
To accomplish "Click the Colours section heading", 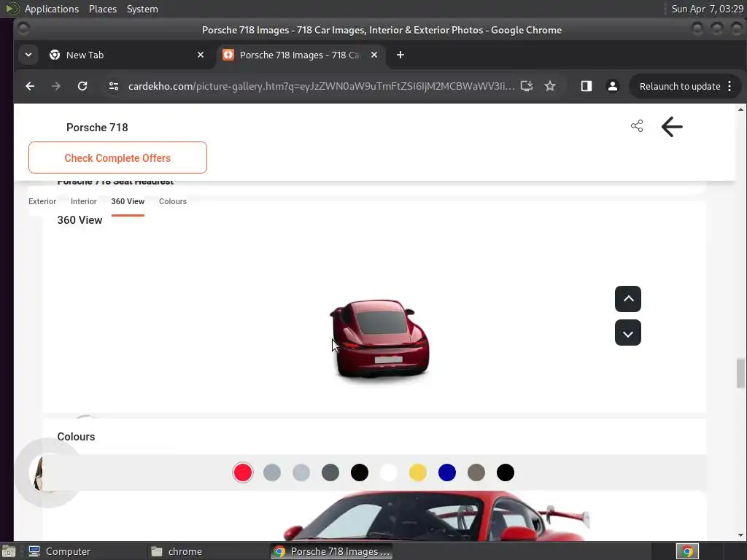I will tap(76, 437).
